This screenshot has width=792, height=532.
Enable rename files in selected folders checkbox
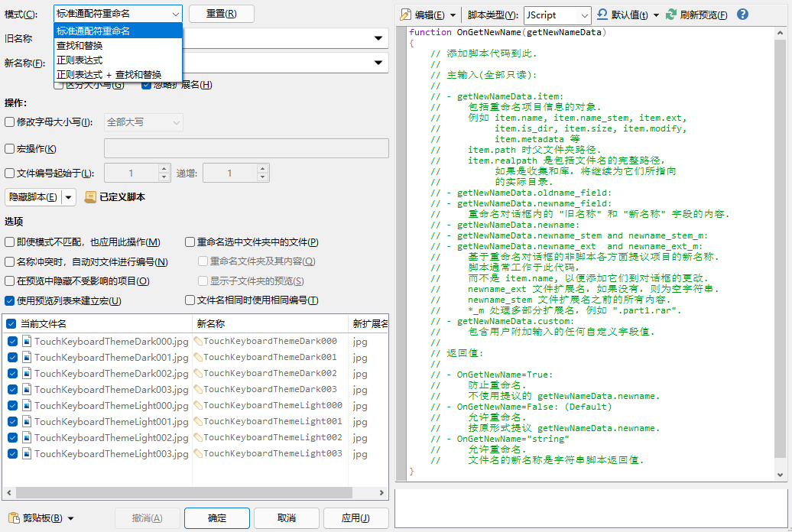[190, 242]
